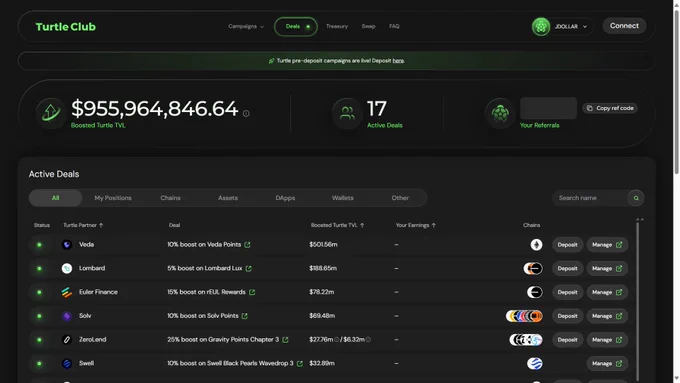680x383 pixels.
Task: Open the Deals page in navigation
Action: pyautogui.click(x=296, y=26)
